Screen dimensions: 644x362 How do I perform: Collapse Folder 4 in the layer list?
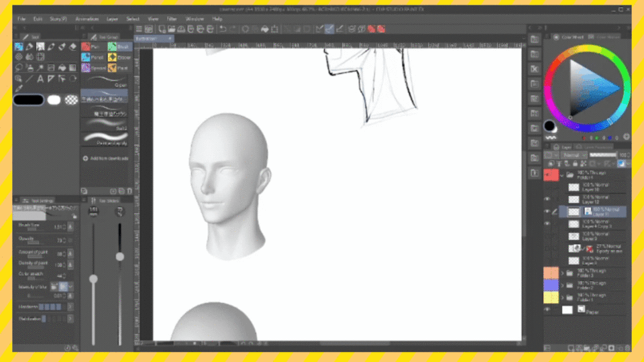pyautogui.click(x=562, y=175)
